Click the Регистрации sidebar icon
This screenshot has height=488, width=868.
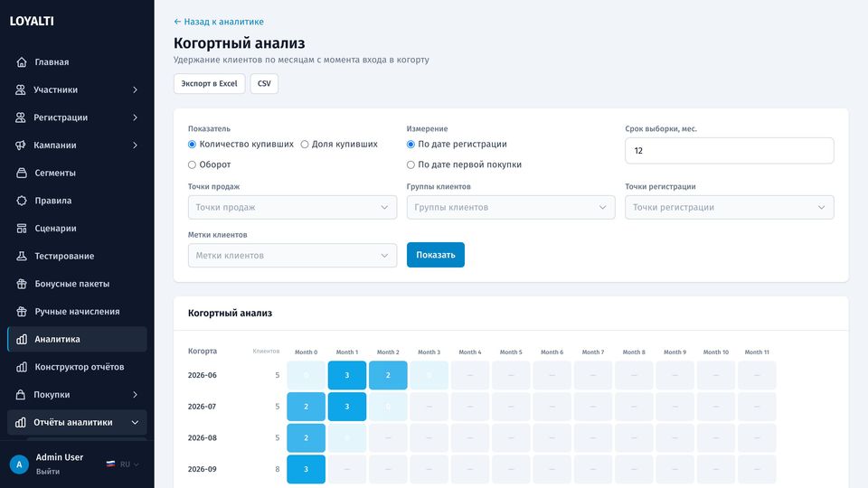[21, 117]
